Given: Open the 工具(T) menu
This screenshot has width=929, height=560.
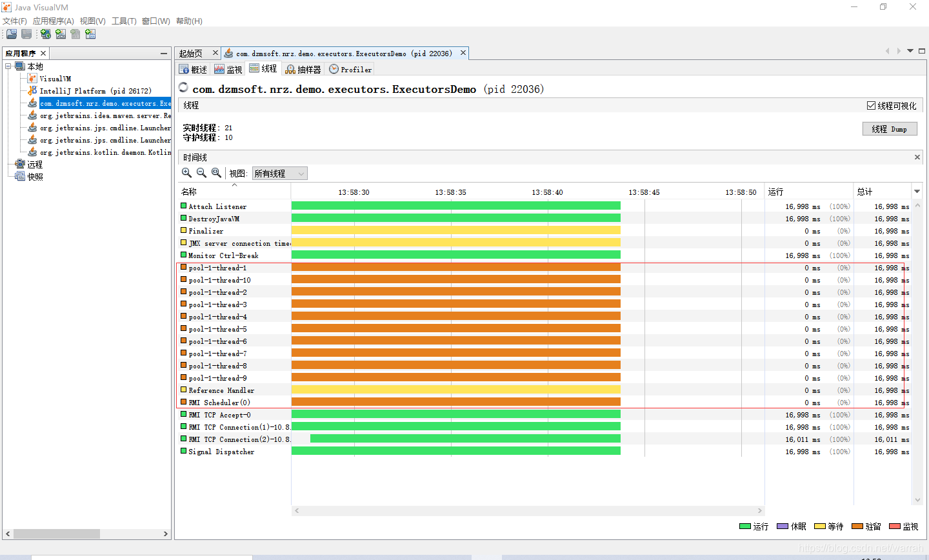Looking at the screenshot, I should [x=124, y=21].
